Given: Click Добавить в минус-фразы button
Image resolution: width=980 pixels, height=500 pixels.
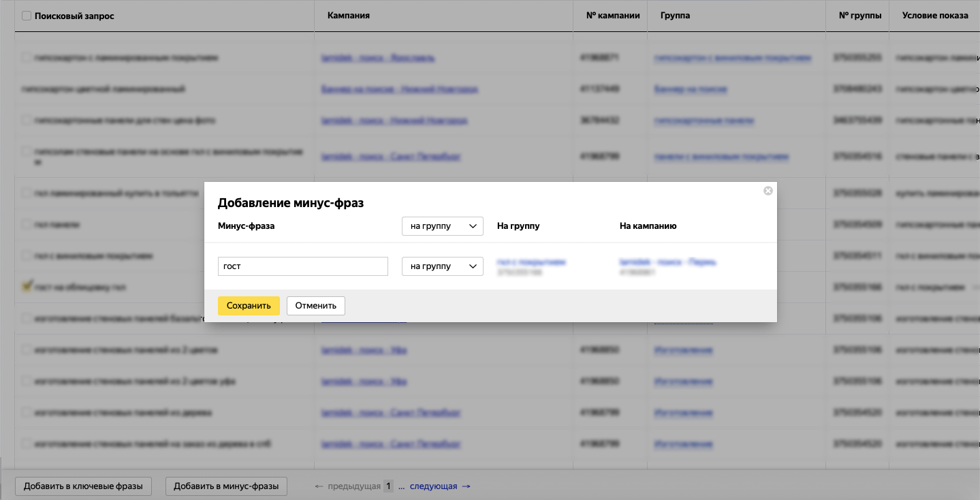Looking at the screenshot, I should coord(226,486).
